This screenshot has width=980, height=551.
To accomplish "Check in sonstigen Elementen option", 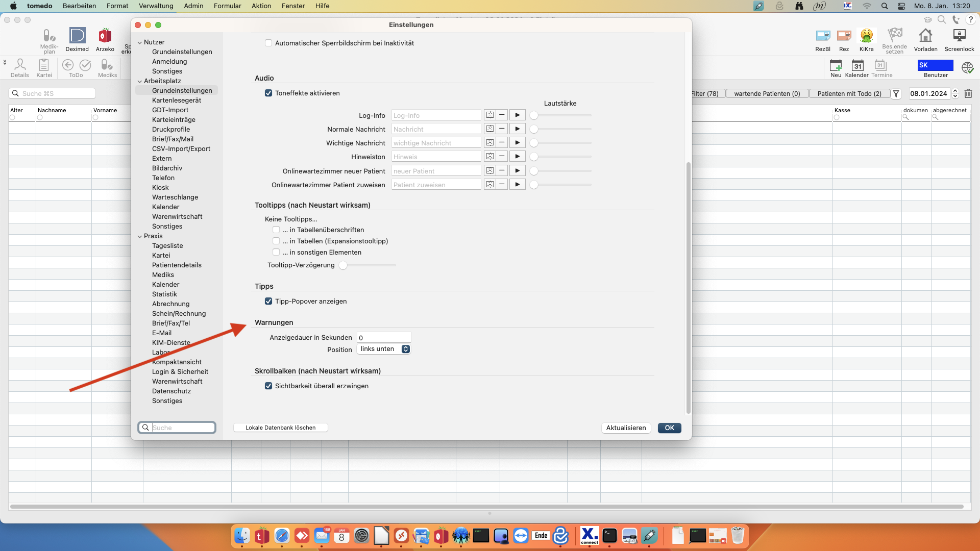I will (x=276, y=252).
